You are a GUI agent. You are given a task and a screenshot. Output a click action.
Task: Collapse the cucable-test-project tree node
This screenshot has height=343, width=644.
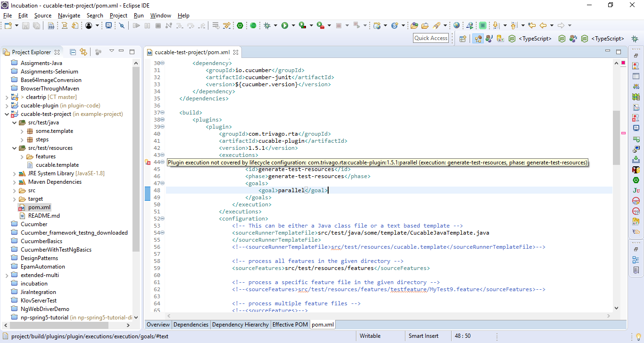coord(7,114)
